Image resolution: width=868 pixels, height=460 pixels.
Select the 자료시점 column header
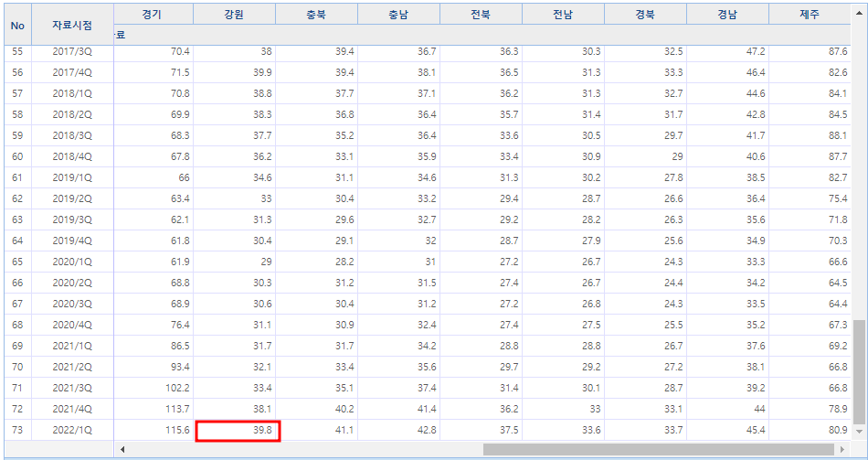tap(72, 25)
